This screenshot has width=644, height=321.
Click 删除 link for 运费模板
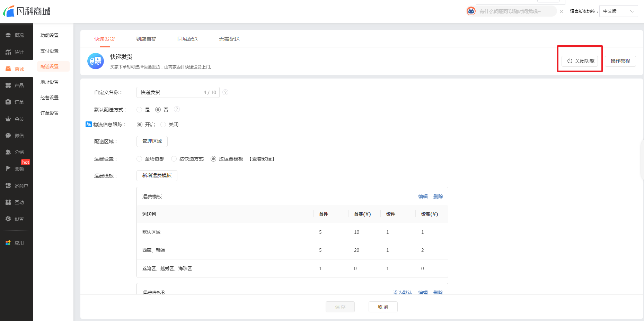click(x=438, y=196)
